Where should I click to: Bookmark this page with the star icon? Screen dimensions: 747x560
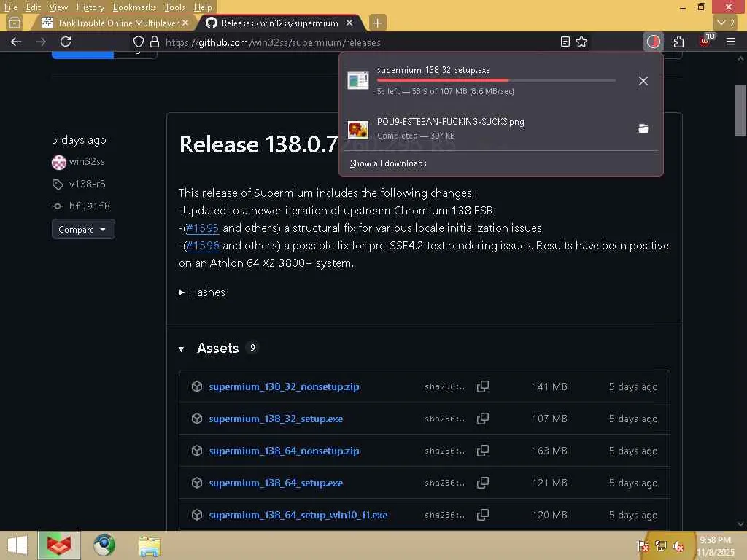(x=581, y=42)
